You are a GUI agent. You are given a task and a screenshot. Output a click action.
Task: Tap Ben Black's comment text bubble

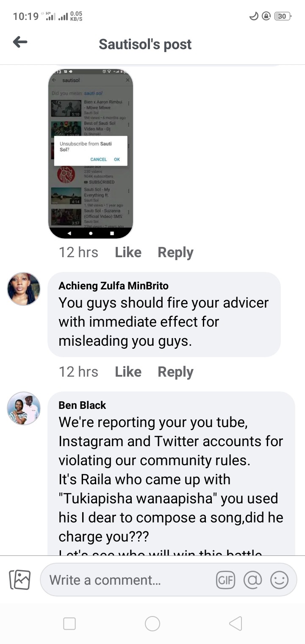click(171, 473)
